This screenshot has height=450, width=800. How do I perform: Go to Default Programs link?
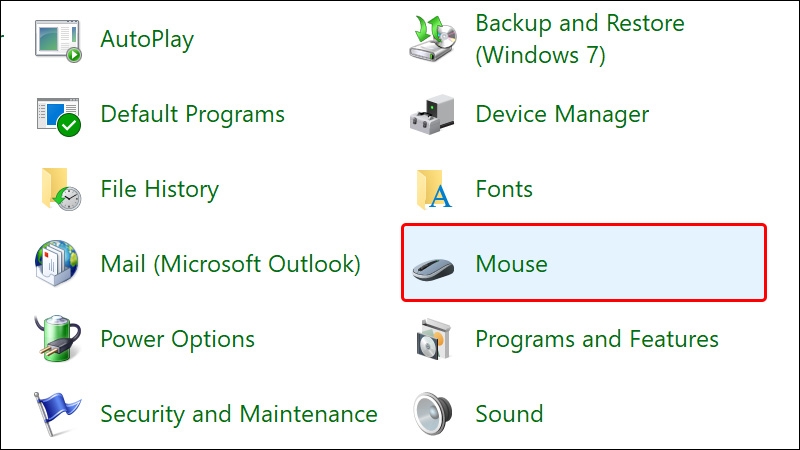coord(192,114)
